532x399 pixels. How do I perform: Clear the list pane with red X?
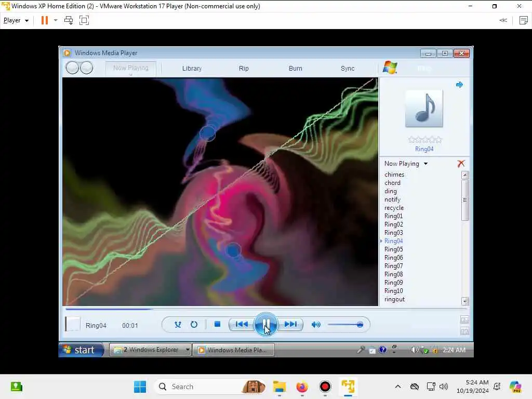click(461, 164)
